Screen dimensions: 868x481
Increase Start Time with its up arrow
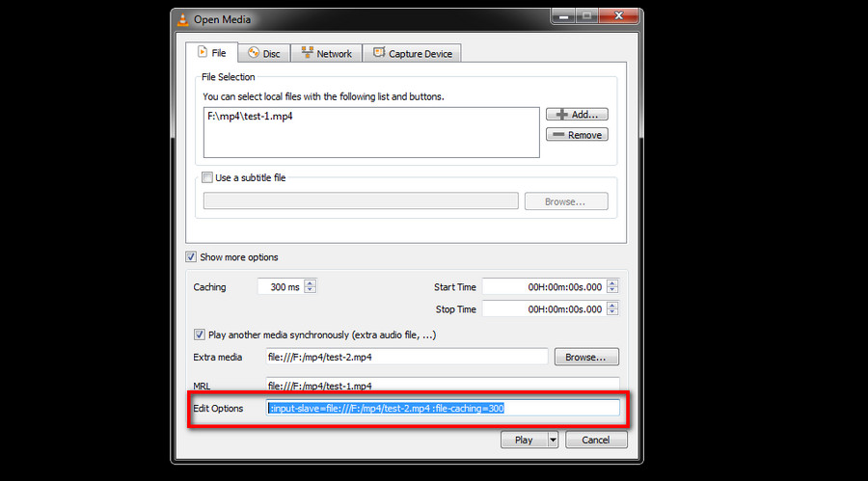pyautogui.click(x=612, y=283)
